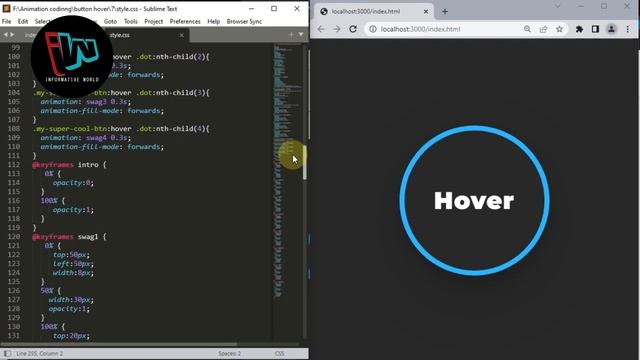Click the Sublime Text vertical scrollbar thumb
This screenshot has height=360, width=640.
304,162
